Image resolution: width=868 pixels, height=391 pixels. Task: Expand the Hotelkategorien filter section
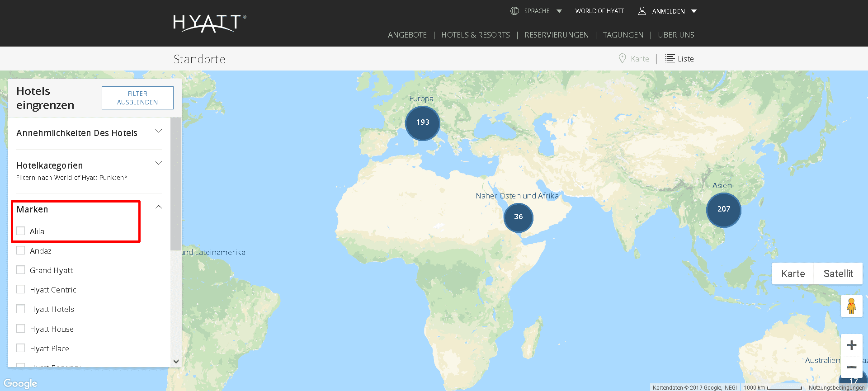[x=158, y=163]
